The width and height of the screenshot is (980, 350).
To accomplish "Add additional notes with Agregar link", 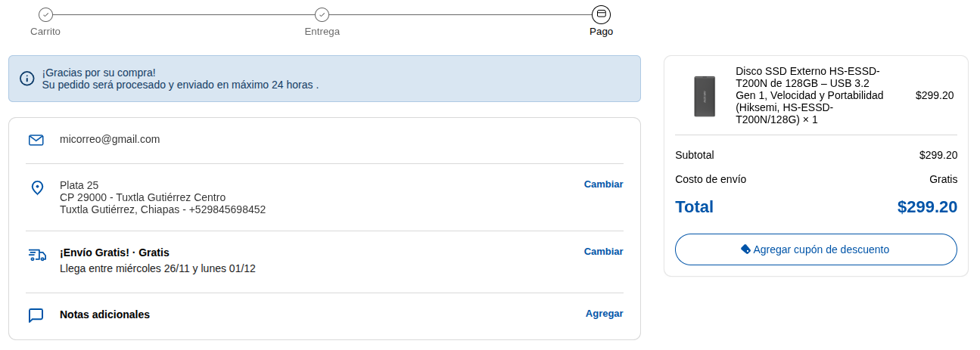I will pyautogui.click(x=604, y=314).
